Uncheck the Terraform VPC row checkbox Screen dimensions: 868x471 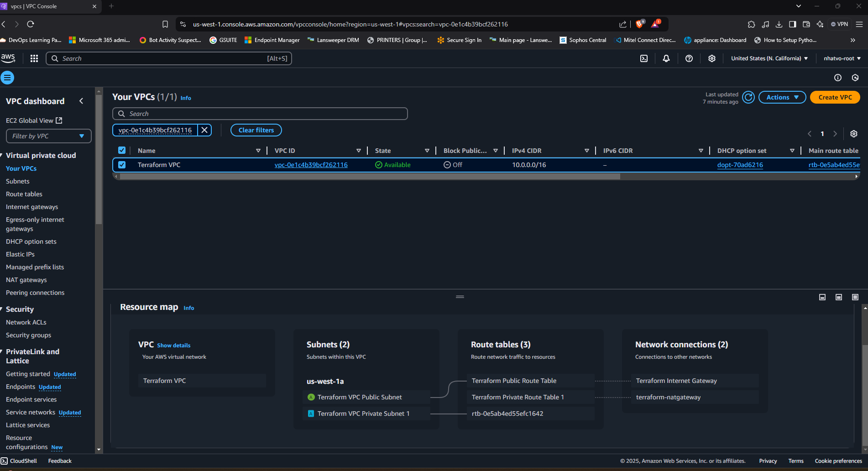(x=122, y=165)
